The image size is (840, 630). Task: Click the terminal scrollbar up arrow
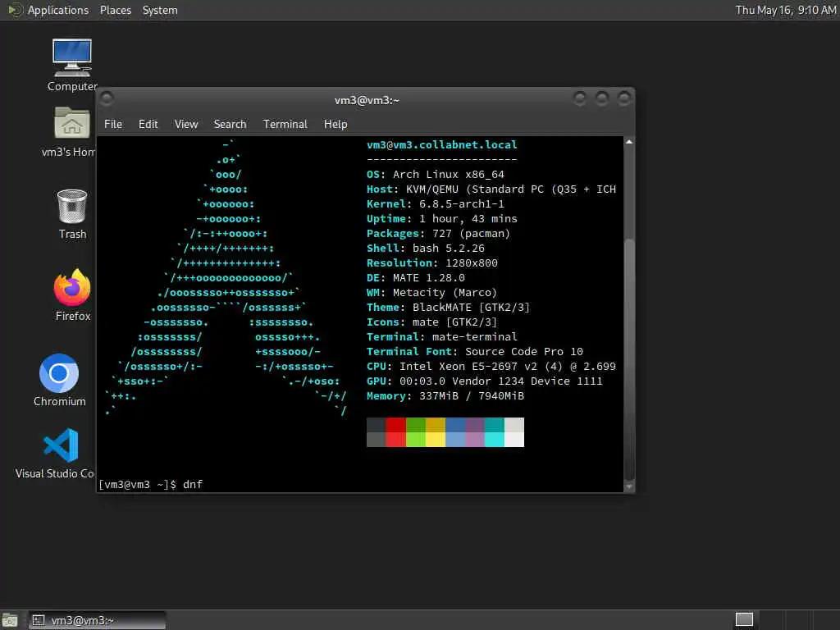point(629,142)
